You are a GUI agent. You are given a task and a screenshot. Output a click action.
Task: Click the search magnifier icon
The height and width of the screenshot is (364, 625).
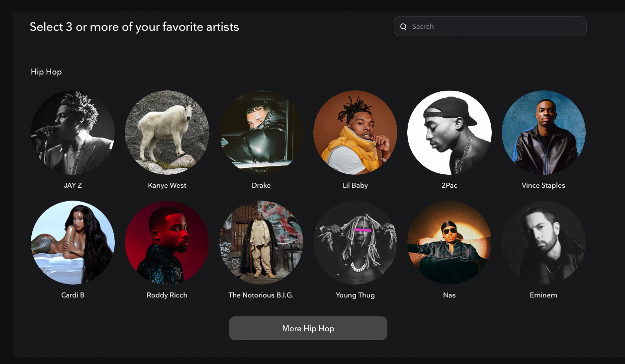404,27
